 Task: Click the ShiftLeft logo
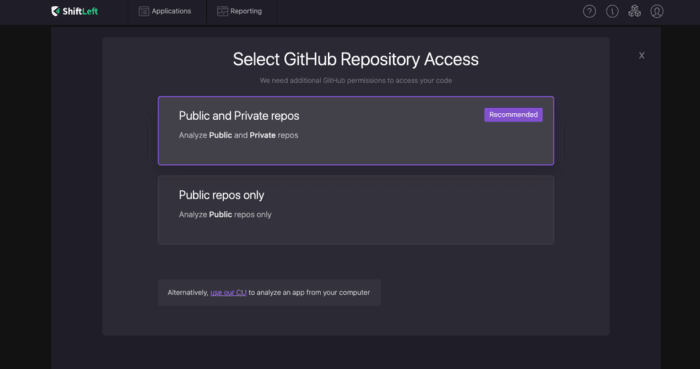[75, 11]
